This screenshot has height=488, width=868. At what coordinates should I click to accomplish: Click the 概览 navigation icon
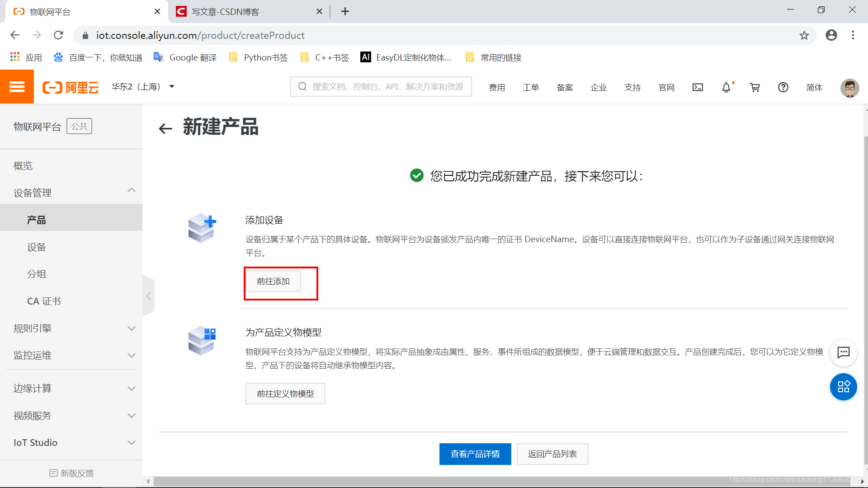point(23,166)
